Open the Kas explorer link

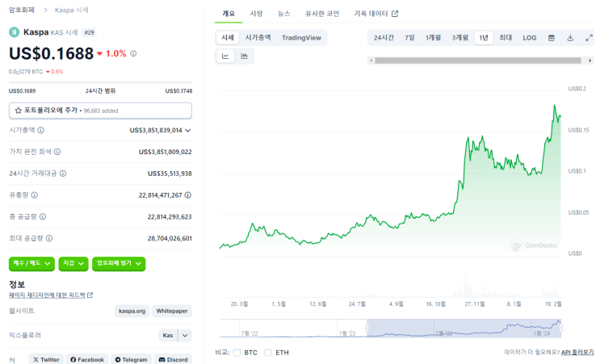(168, 335)
